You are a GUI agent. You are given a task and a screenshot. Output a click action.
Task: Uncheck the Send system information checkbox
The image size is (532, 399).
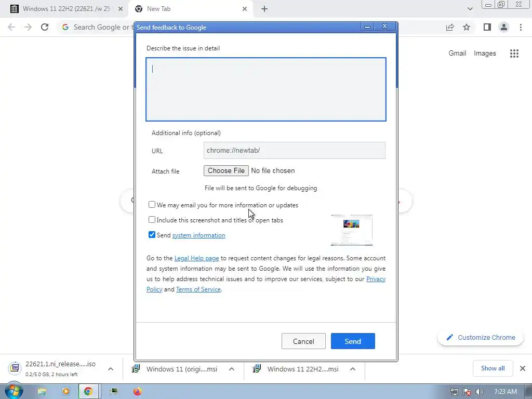pos(152,235)
